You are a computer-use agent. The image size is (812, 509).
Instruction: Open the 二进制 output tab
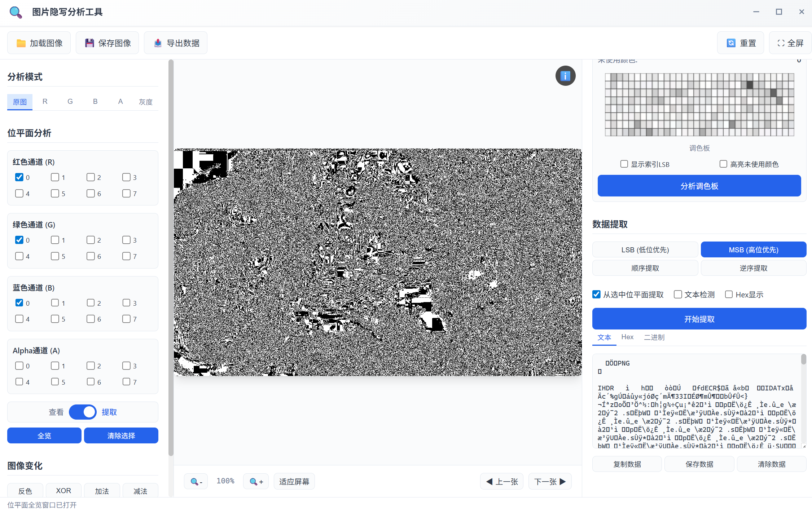(x=654, y=337)
